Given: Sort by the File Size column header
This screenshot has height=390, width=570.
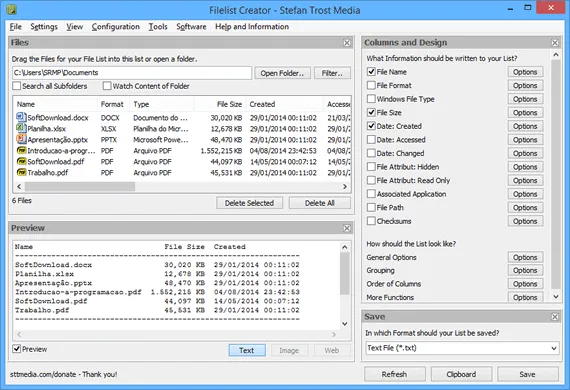Looking at the screenshot, I should [220, 104].
